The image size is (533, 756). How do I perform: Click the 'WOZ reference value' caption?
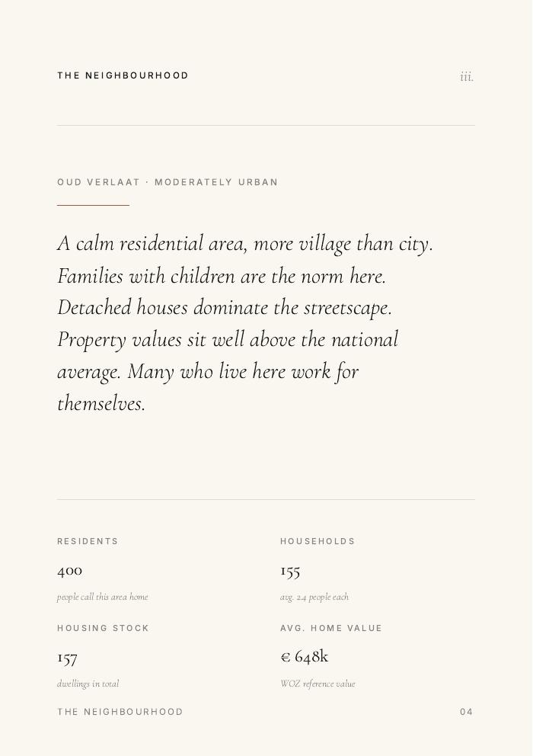pyautogui.click(x=318, y=684)
